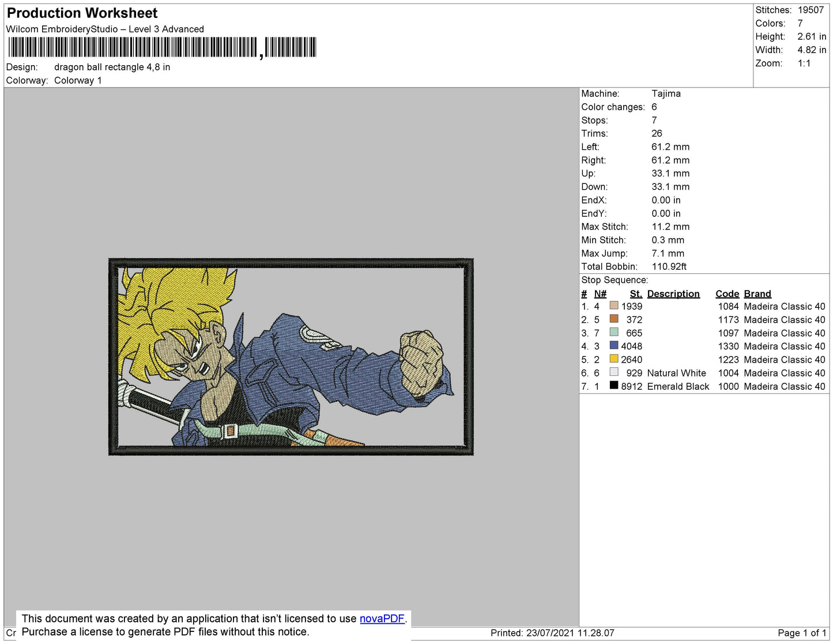
Task: Click the stitches count 19507
Action: tap(811, 10)
